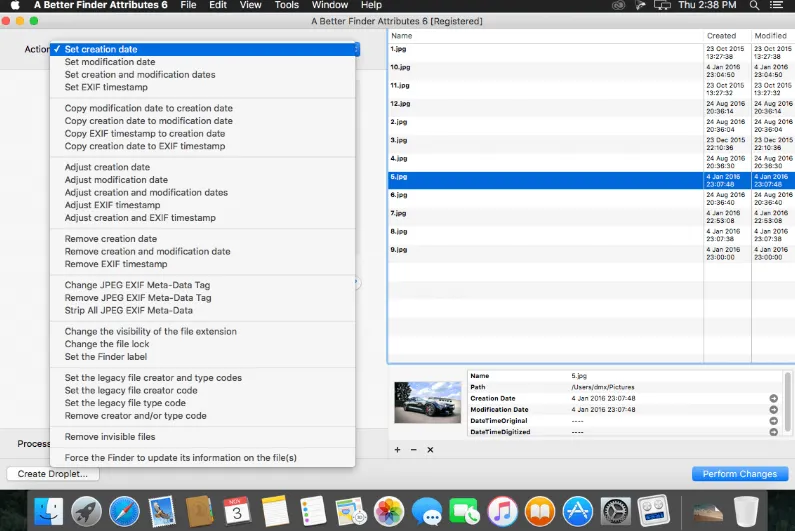Image resolution: width=795 pixels, height=531 pixels.
Task: Open Reminders icon in Dock
Action: (x=313, y=511)
